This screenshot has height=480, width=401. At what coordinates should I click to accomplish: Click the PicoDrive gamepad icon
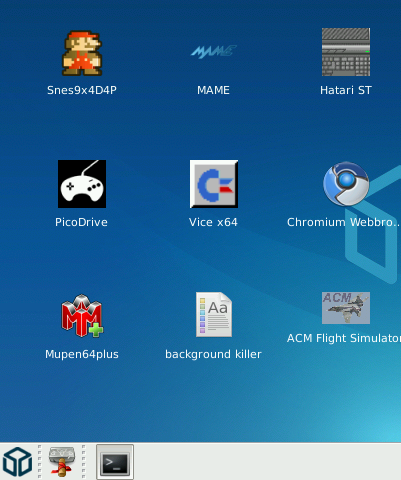click(82, 184)
